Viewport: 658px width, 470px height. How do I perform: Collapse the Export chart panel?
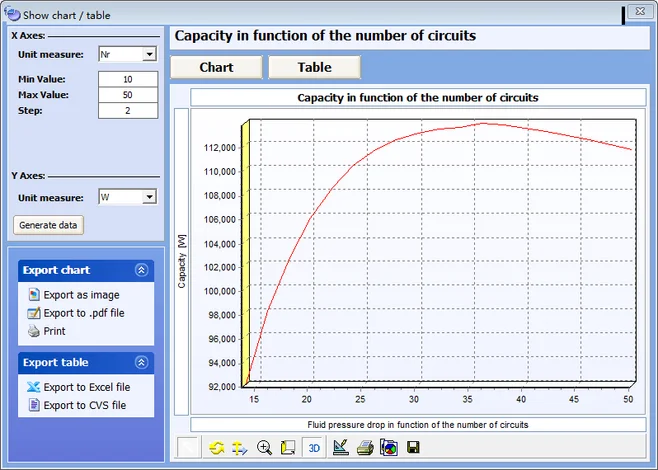tap(142, 270)
